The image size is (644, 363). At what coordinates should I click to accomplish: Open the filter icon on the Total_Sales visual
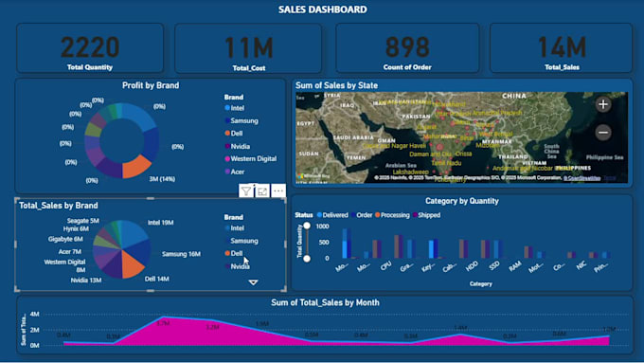tap(245, 191)
